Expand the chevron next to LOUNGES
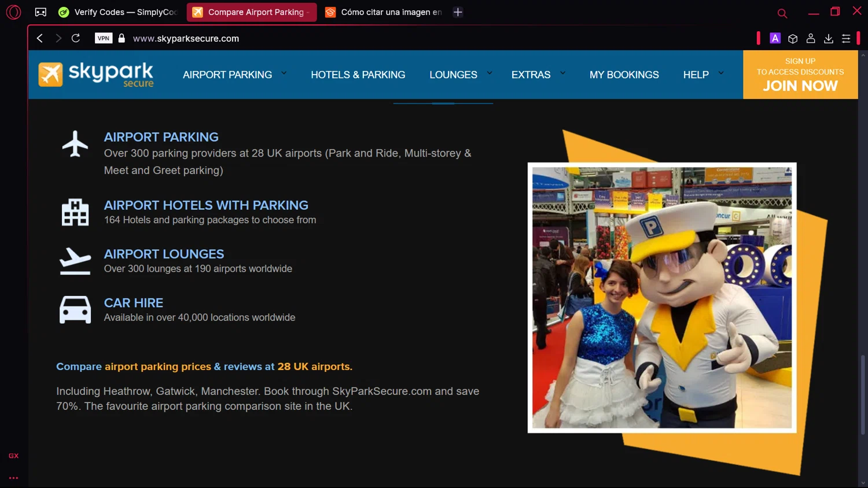 click(490, 73)
